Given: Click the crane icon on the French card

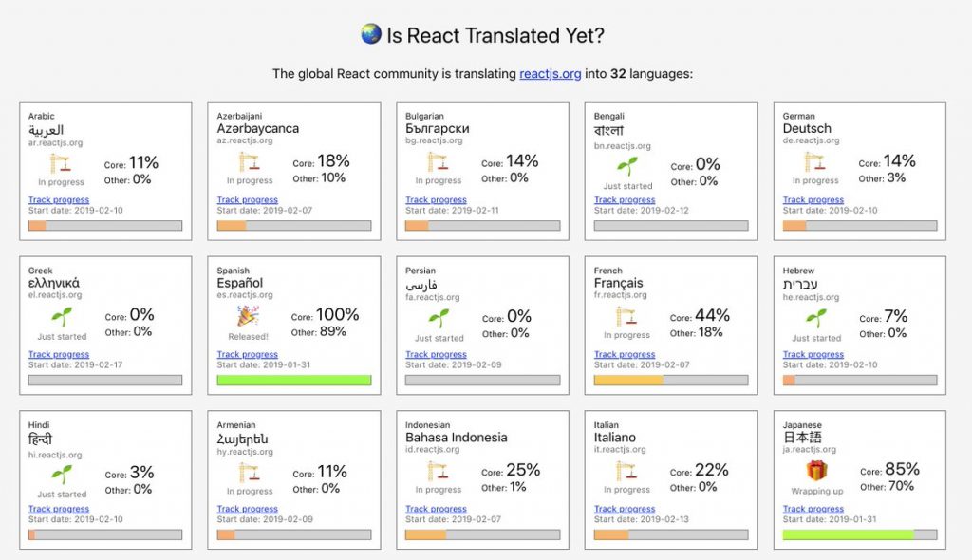Looking at the screenshot, I should click(x=626, y=317).
